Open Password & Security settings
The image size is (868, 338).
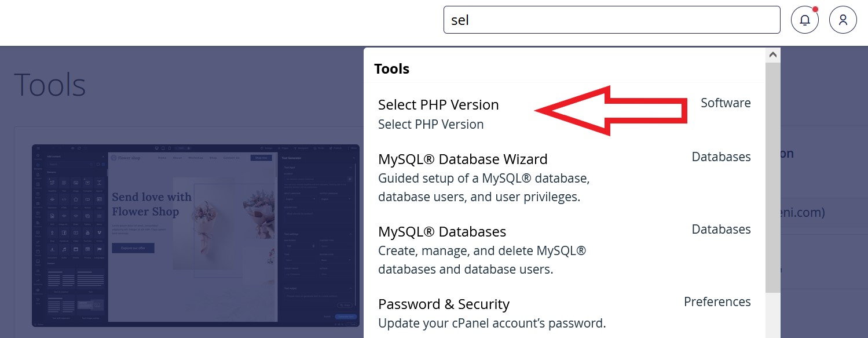(444, 304)
